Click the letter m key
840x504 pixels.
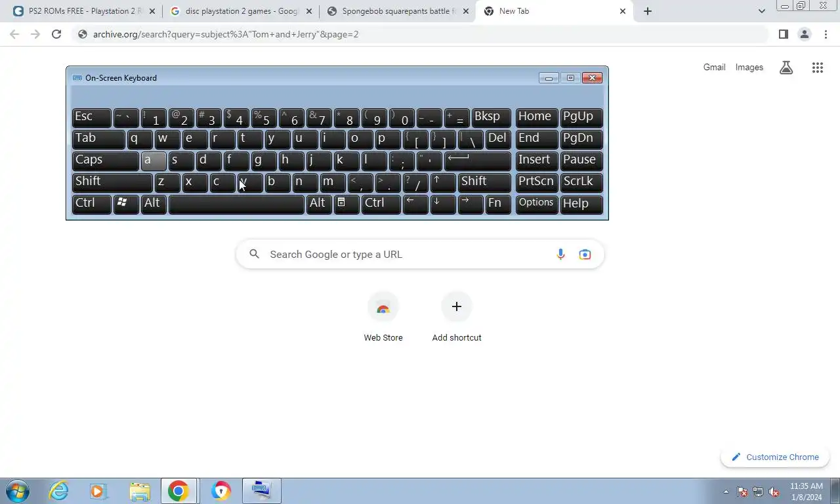coord(333,182)
